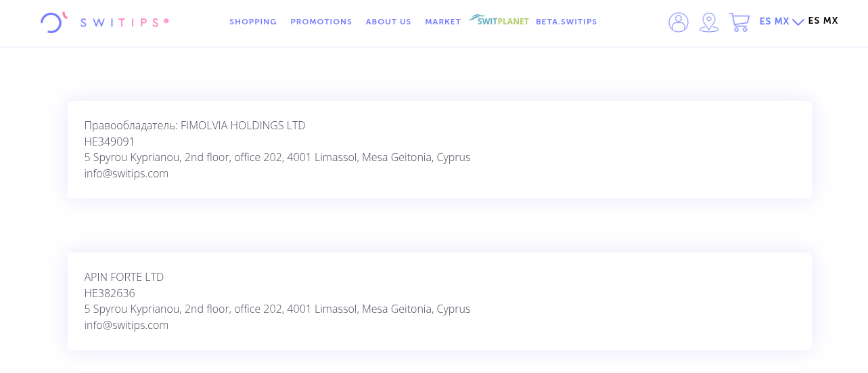Click the APIN FORTE LTD company name
The width and height of the screenshot is (868, 373).
[124, 277]
